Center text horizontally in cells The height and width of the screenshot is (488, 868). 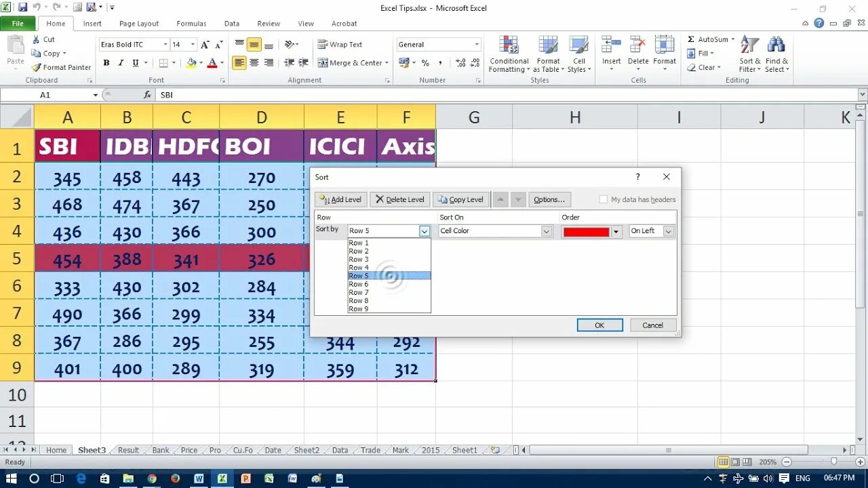click(x=254, y=62)
